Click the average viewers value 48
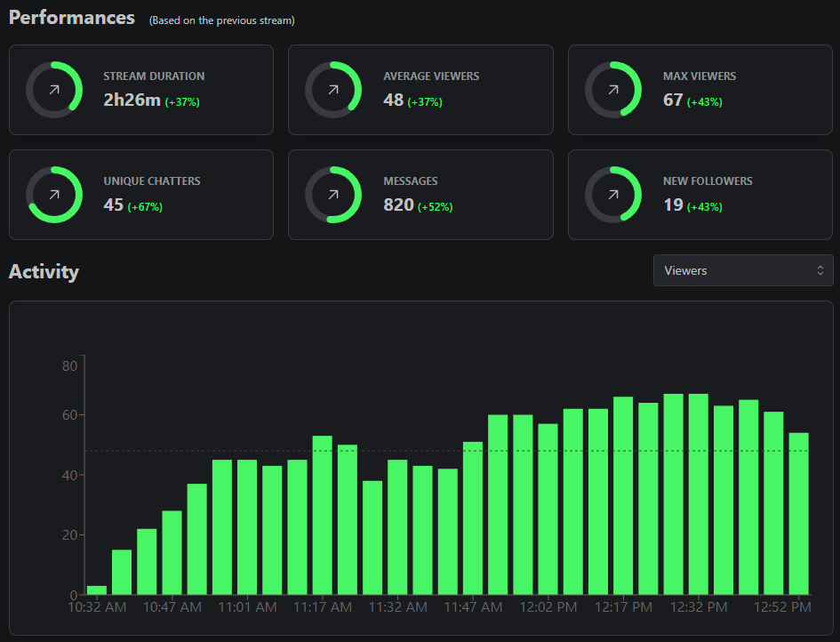Screen dimensions: 840x642 [393, 100]
